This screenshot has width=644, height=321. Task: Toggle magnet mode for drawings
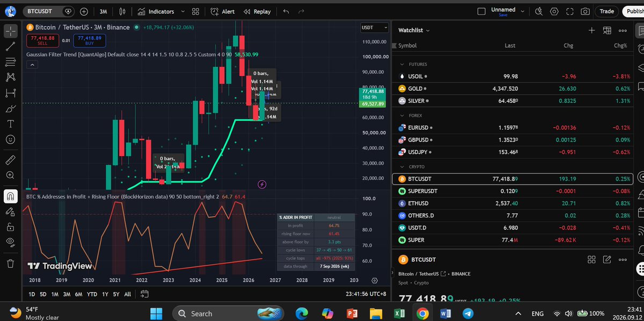click(x=10, y=196)
